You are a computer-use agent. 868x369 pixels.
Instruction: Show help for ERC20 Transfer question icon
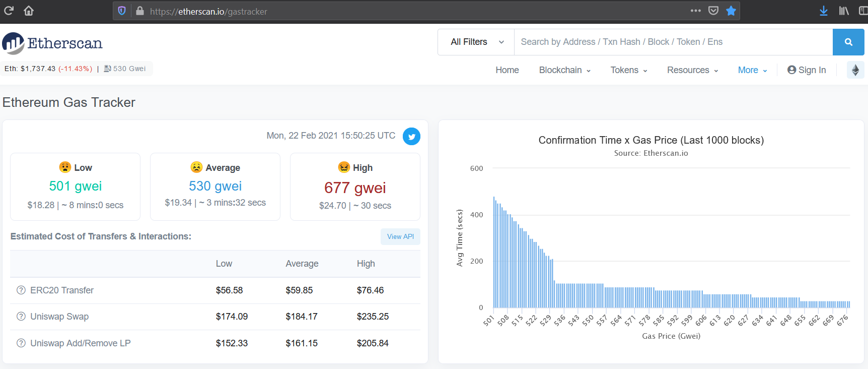21,290
